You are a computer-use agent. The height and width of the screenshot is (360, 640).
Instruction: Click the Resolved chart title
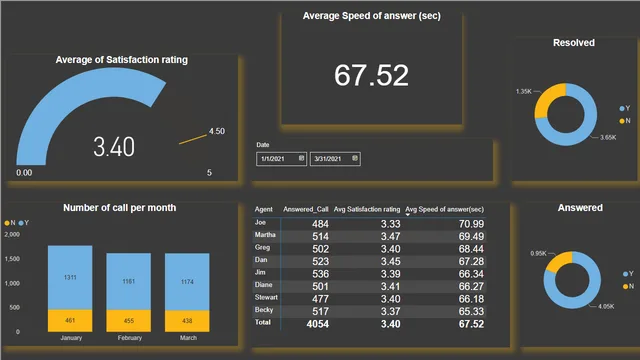click(x=574, y=43)
